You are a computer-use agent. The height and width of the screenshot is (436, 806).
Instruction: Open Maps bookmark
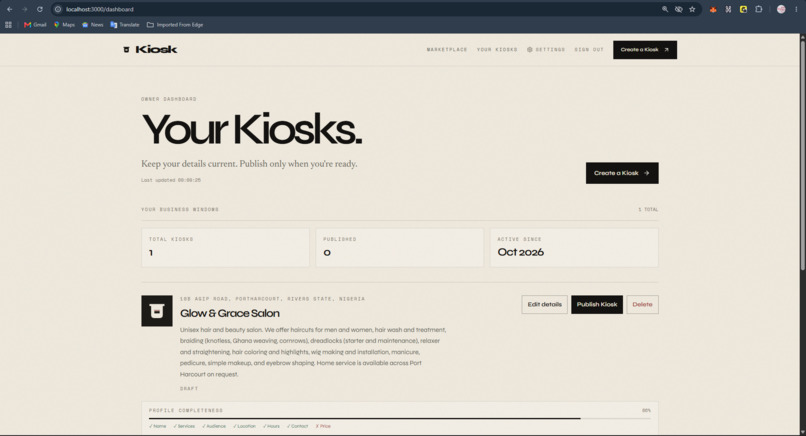(x=64, y=25)
